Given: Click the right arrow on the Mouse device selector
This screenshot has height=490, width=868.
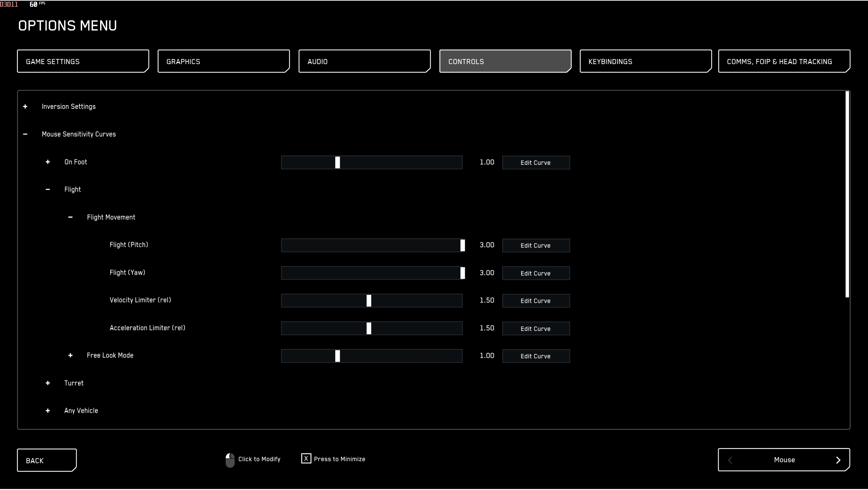Looking at the screenshot, I should pyautogui.click(x=839, y=460).
